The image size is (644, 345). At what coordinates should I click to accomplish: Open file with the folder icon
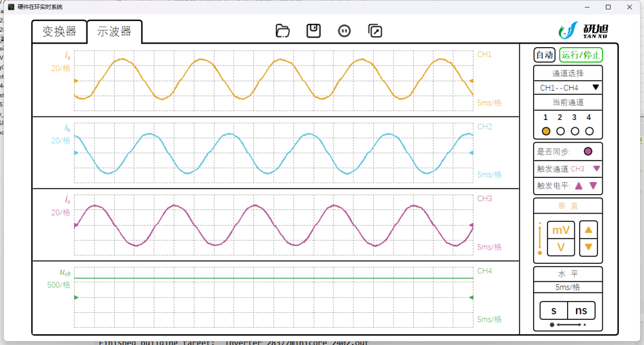coord(283,31)
